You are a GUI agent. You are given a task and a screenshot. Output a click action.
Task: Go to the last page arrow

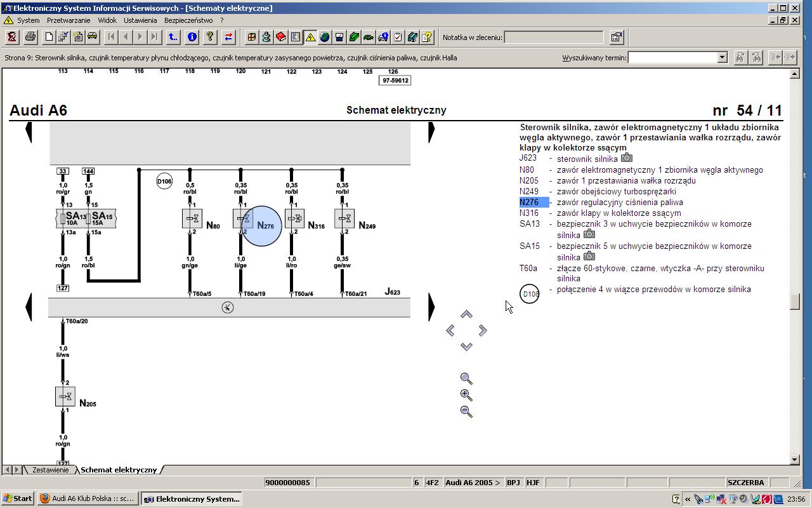coord(155,37)
